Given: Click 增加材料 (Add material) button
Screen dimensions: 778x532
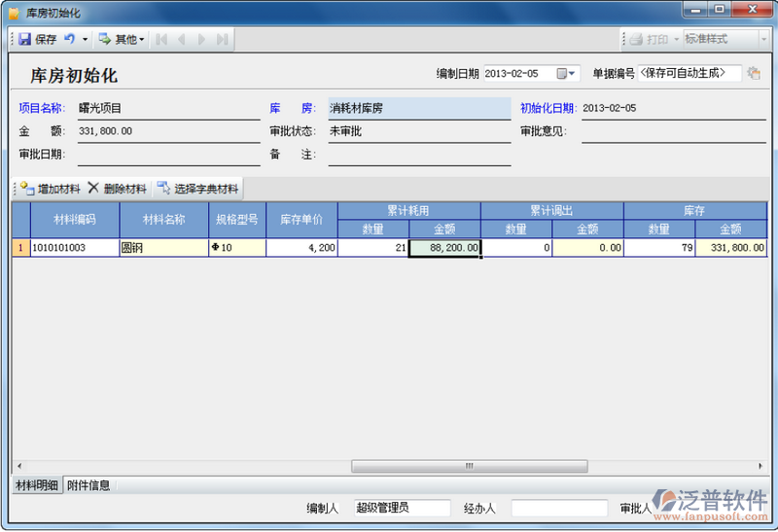Looking at the screenshot, I should coord(51,188).
